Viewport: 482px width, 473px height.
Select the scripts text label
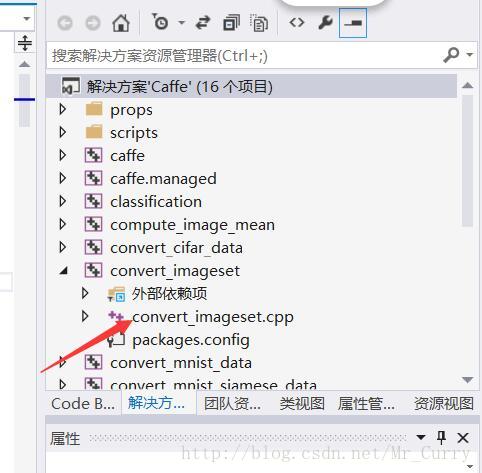[x=134, y=133]
